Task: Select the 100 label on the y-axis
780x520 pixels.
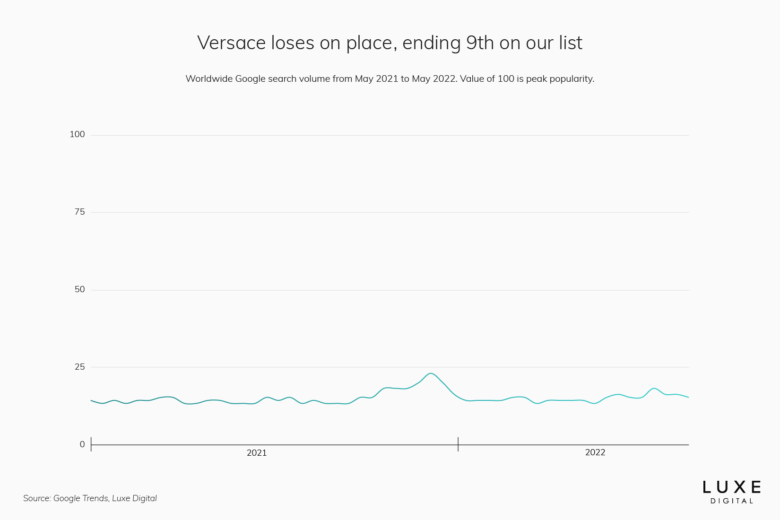Action: pyautogui.click(x=77, y=134)
